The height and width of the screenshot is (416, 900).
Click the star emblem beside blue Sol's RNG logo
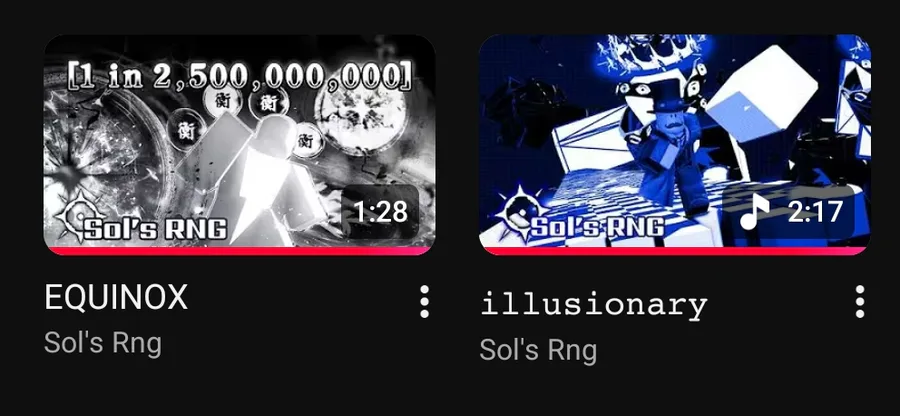[517, 213]
